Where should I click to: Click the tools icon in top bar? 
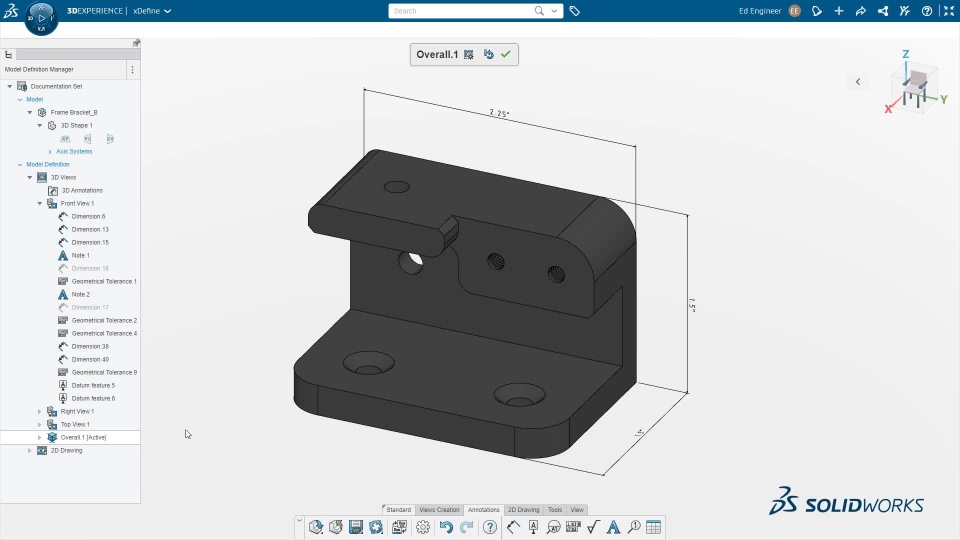[x=905, y=11]
